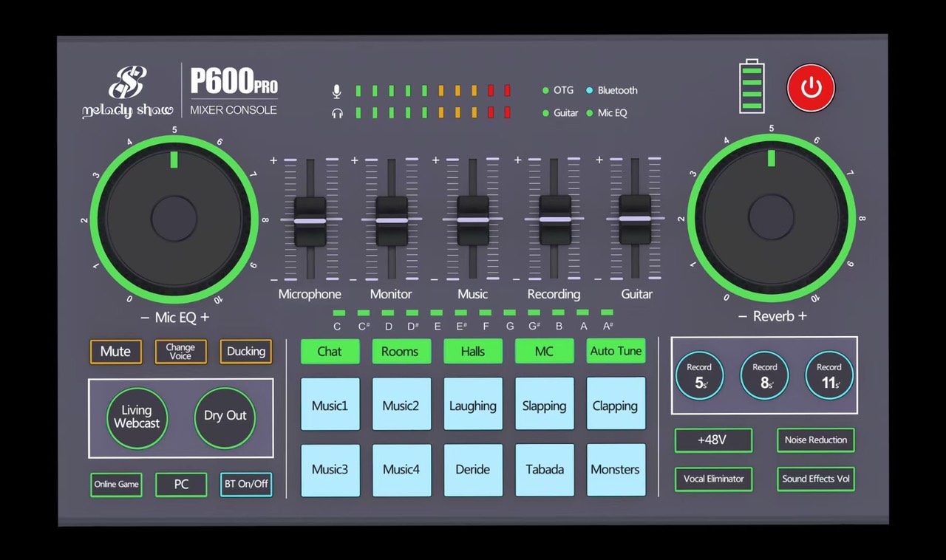Click the Mic EQ indicator light
946x560 pixels.
click(590, 113)
